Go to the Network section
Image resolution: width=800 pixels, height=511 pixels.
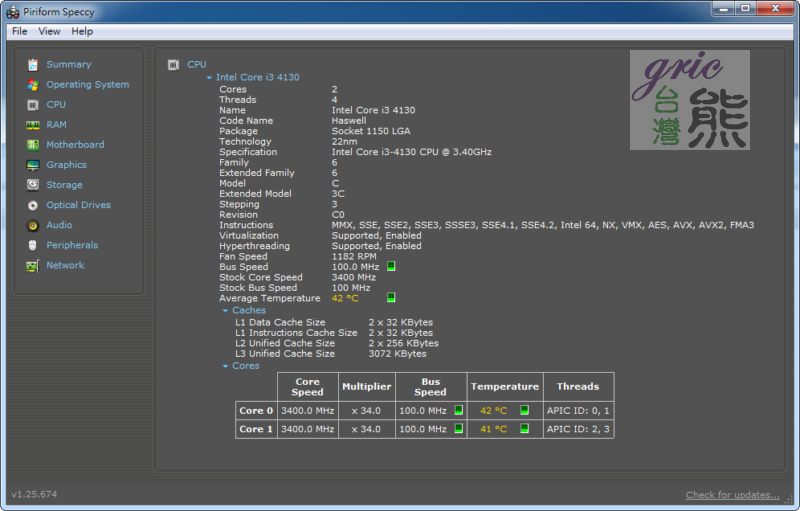pyautogui.click(x=65, y=265)
